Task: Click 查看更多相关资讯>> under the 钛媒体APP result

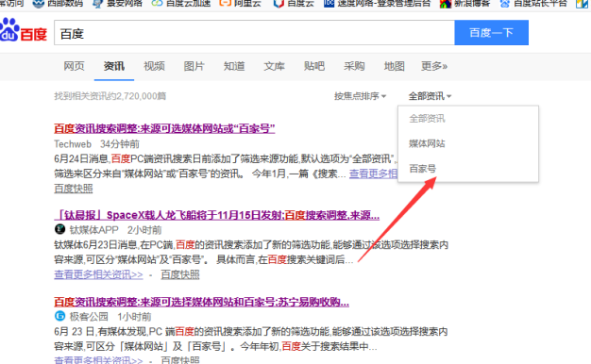Action: pos(98,274)
